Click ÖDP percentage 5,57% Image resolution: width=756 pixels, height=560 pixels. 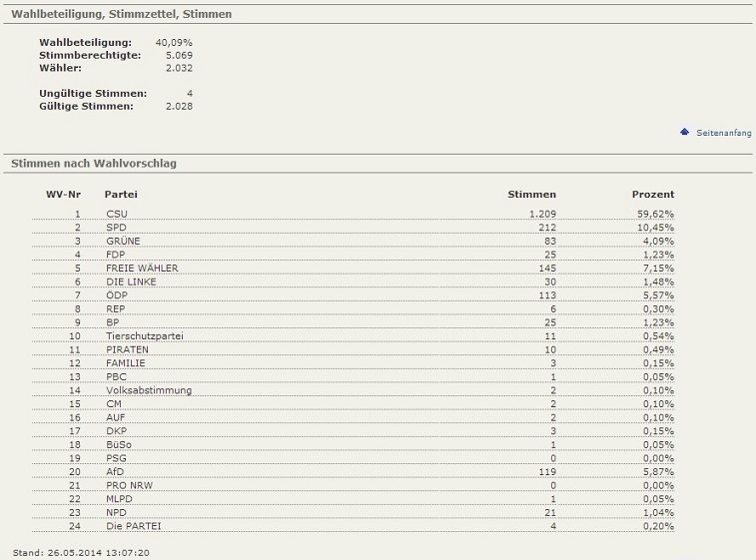pyautogui.click(x=658, y=294)
